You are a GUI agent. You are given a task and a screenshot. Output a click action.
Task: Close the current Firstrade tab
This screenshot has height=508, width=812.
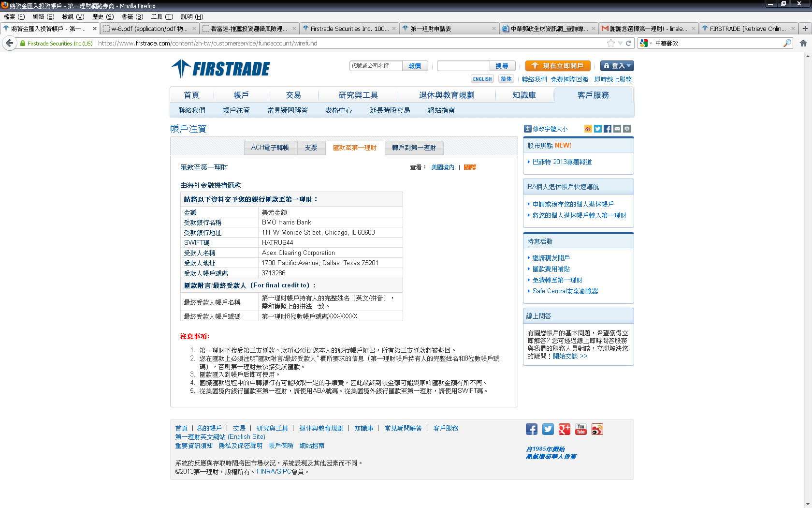95,29
